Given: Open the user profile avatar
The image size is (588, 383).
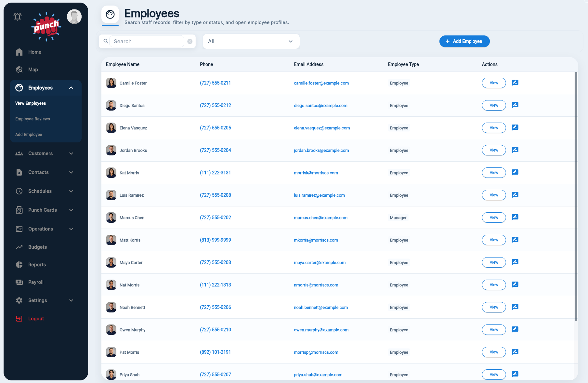Looking at the screenshot, I should 74,17.
